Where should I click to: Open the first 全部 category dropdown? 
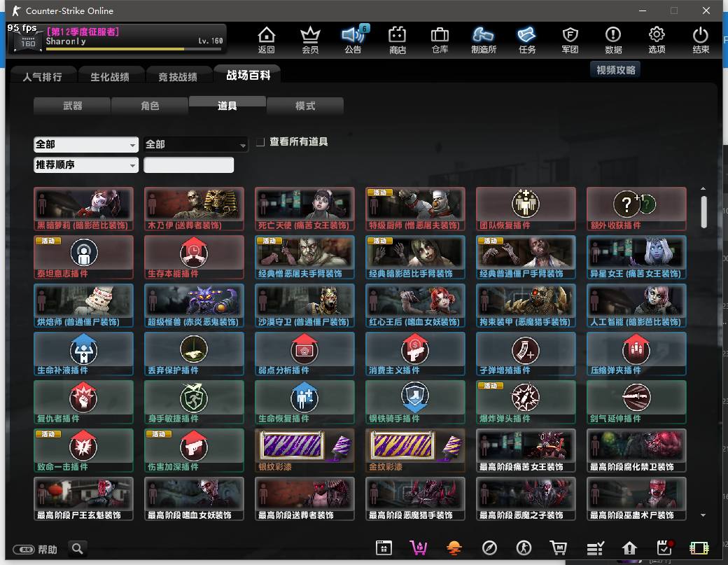pyautogui.click(x=86, y=144)
